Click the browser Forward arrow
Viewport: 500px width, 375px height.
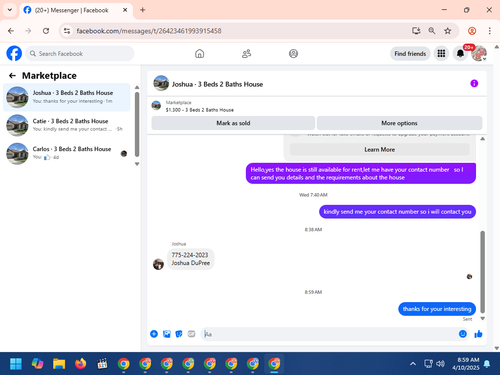tap(28, 31)
